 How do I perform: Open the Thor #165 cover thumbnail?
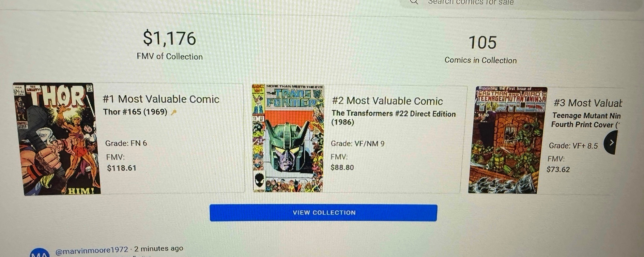point(57,139)
